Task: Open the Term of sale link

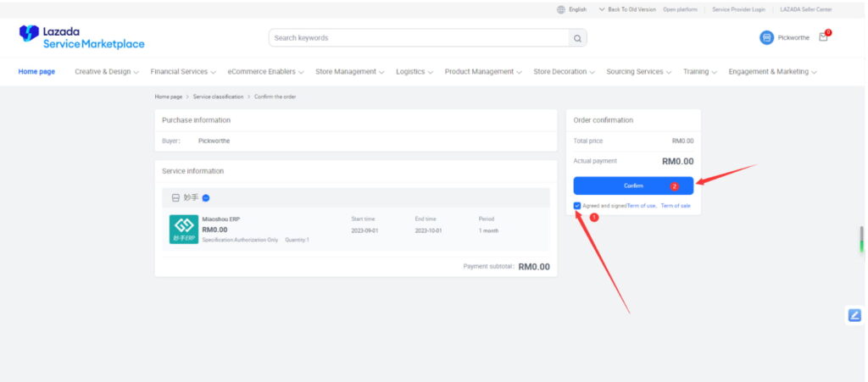Action: tap(676, 206)
